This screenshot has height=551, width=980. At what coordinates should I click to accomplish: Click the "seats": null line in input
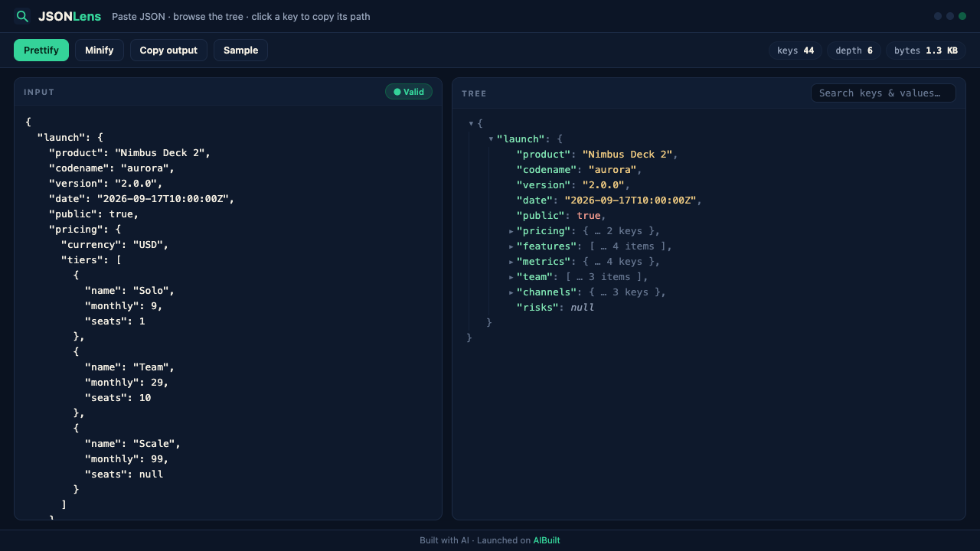124,474
